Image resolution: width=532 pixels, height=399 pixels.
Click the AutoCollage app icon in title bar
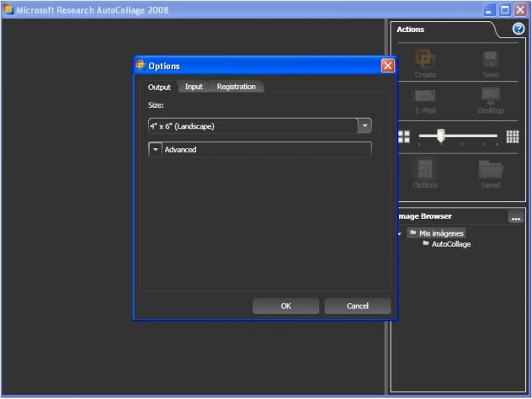tap(8, 9)
